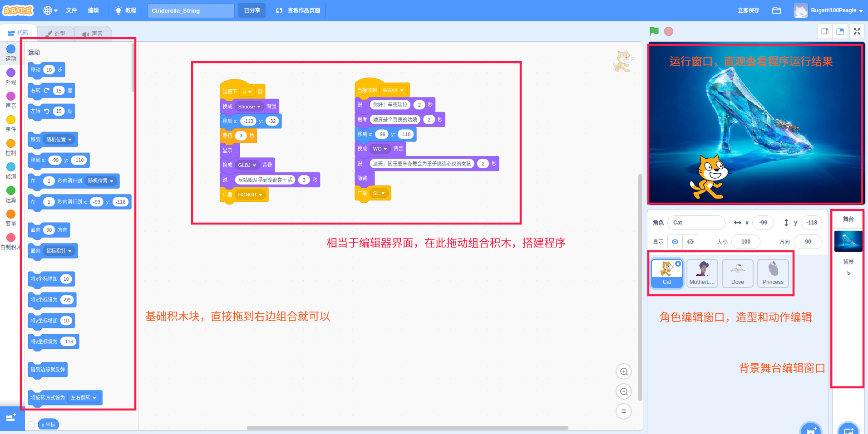
Task: Open the My Stuff folder icon
Action: 776,10
